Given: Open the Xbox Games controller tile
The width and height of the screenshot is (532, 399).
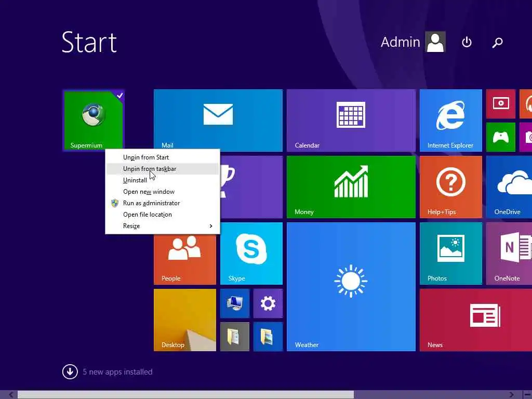Looking at the screenshot, I should 500,137.
